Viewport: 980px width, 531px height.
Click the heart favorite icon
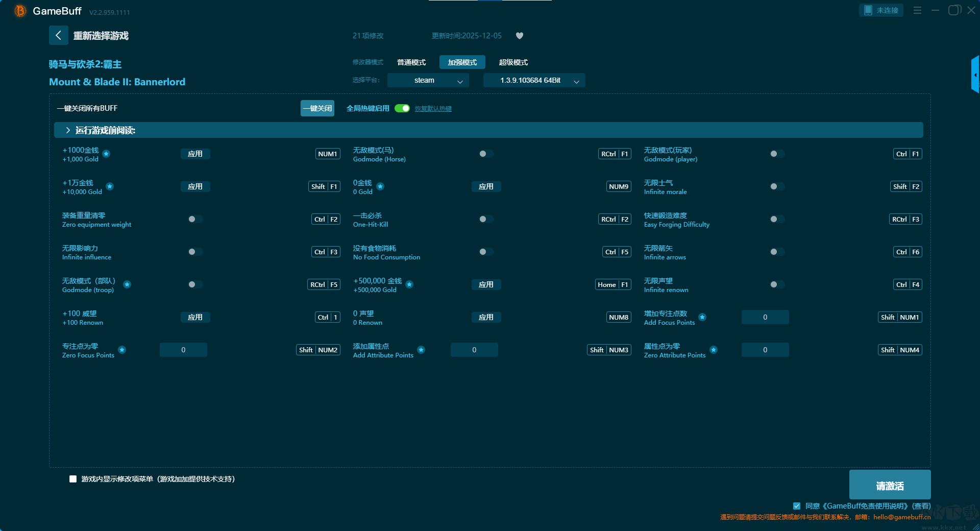[x=520, y=36]
